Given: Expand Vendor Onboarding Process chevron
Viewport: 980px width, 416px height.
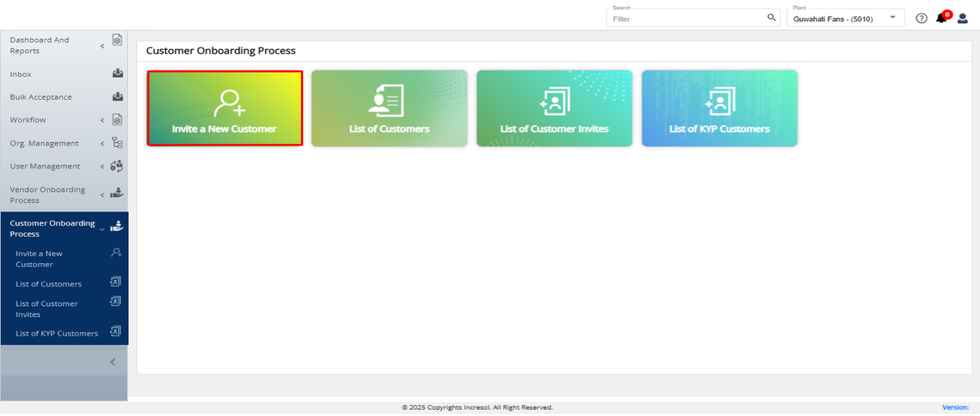Looking at the screenshot, I should tap(102, 195).
